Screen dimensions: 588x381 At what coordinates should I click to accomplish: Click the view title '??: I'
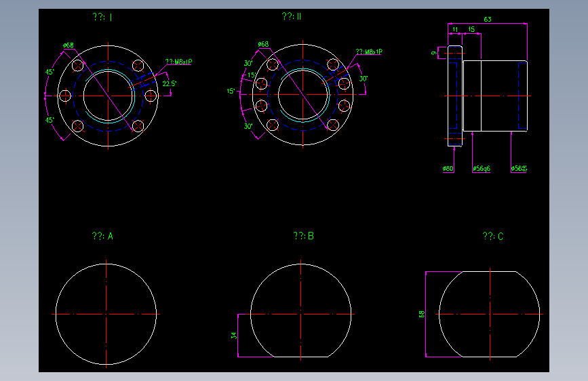point(102,17)
